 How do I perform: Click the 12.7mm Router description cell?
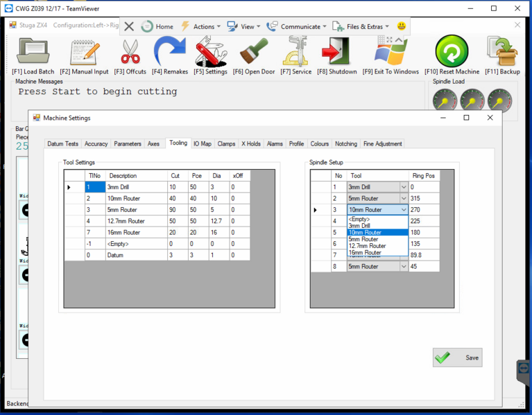pos(137,221)
